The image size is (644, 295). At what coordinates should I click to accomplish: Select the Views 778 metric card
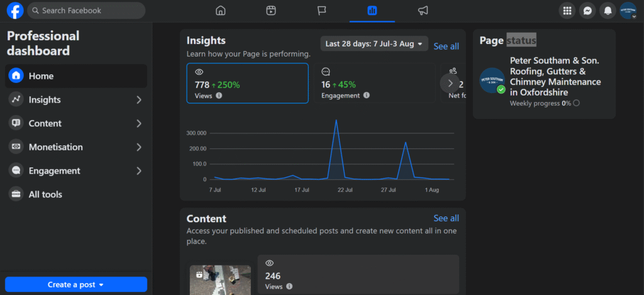point(247,83)
